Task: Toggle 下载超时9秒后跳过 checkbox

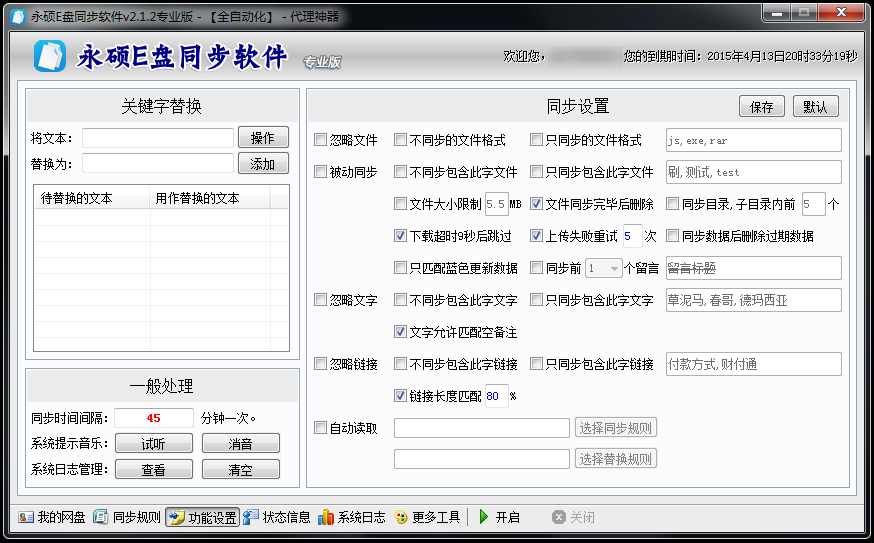Action: pyautogui.click(x=401, y=236)
